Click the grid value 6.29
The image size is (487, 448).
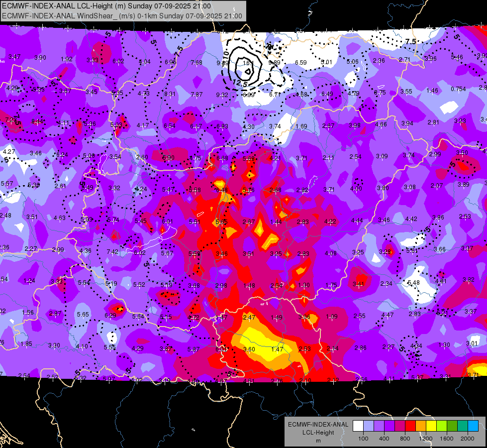[110, 316]
